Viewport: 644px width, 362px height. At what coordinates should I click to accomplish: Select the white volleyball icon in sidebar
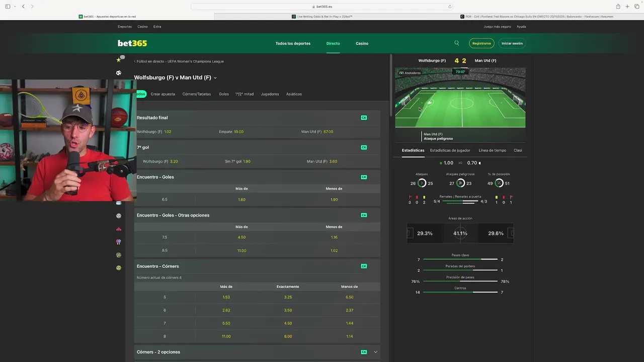pyautogui.click(x=119, y=216)
